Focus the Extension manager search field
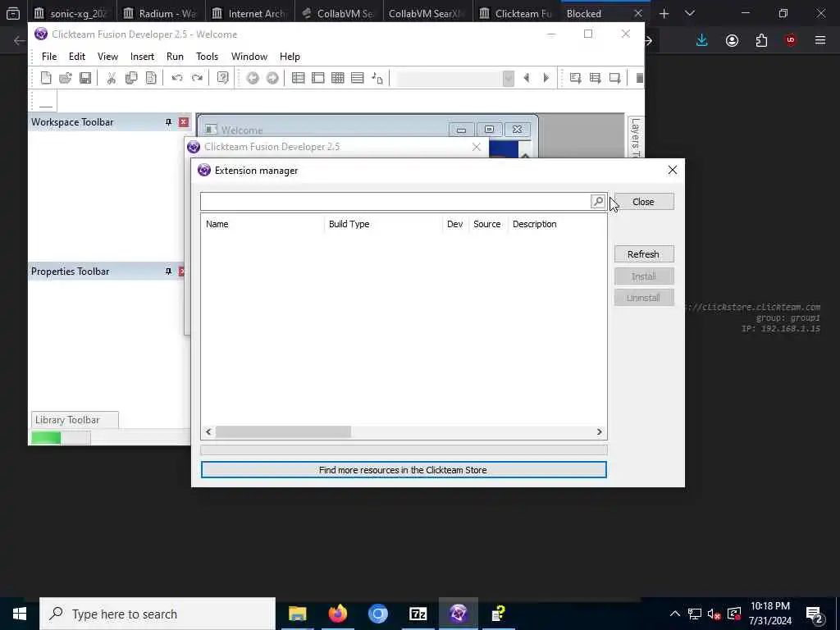Screen dimensions: 840x630 pos(395,202)
